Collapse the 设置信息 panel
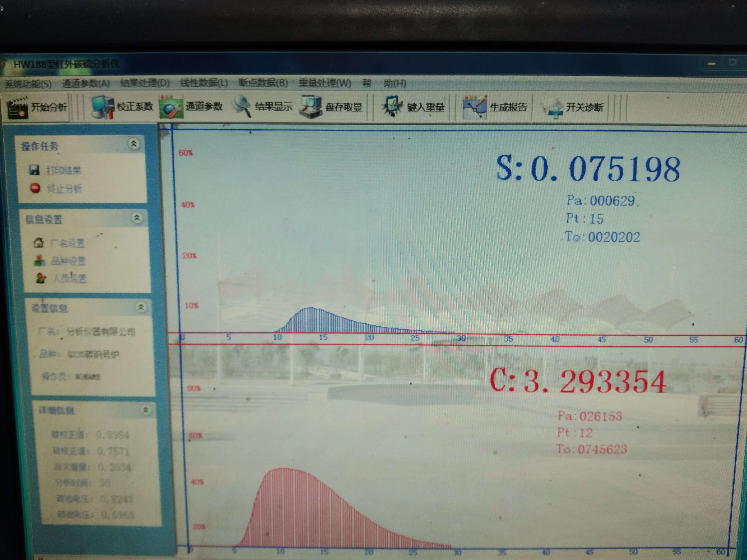 point(141,307)
